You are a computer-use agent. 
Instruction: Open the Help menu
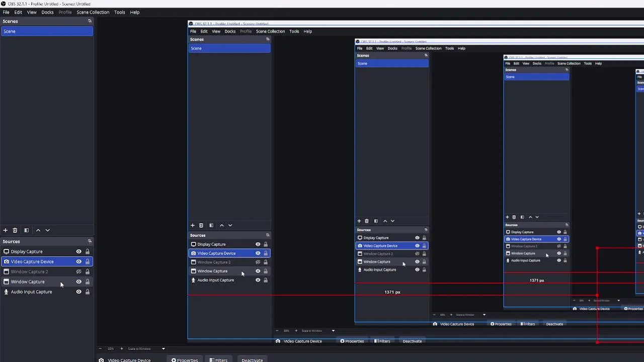135,12
